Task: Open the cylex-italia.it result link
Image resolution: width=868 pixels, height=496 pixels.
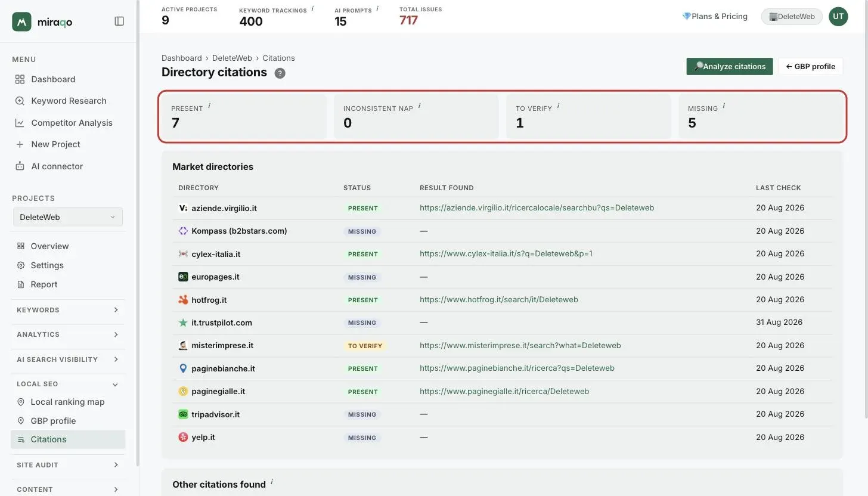Action: point(506,254)
